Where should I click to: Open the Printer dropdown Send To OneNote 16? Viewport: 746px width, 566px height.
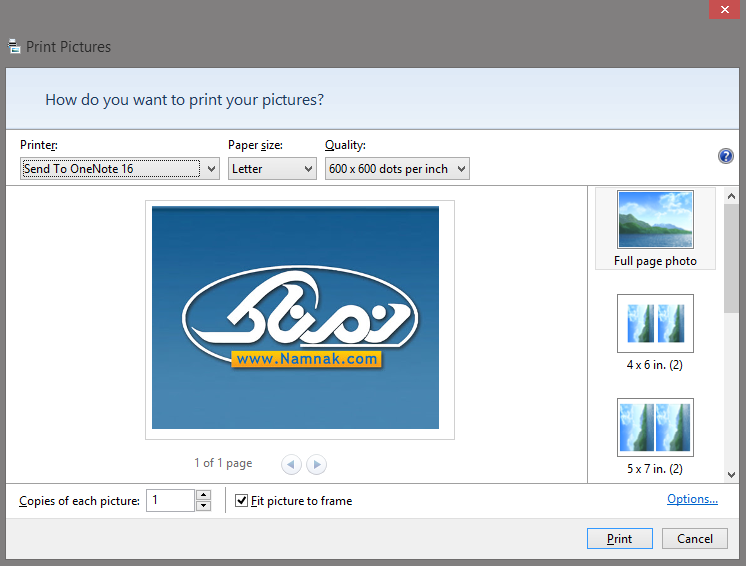pos(120,169)
